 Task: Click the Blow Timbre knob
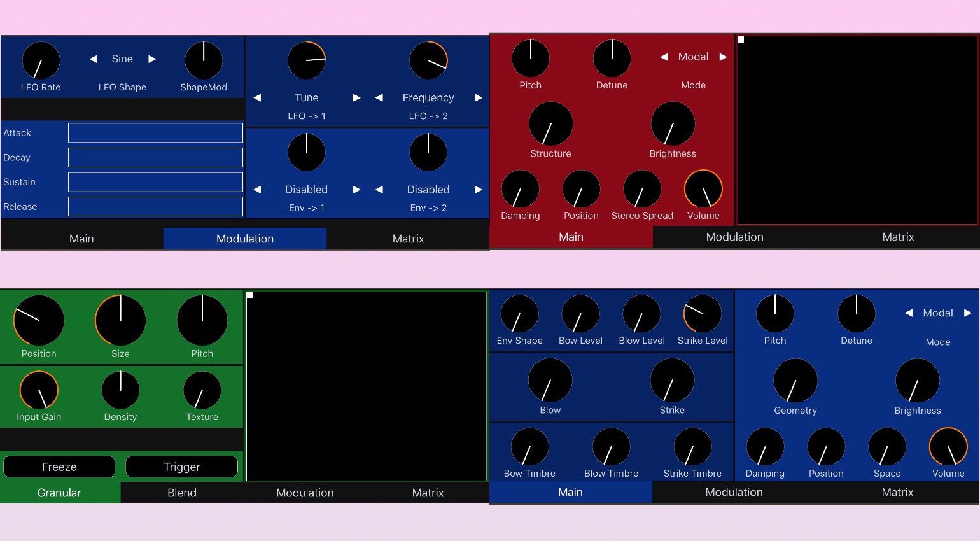(611, 447)
